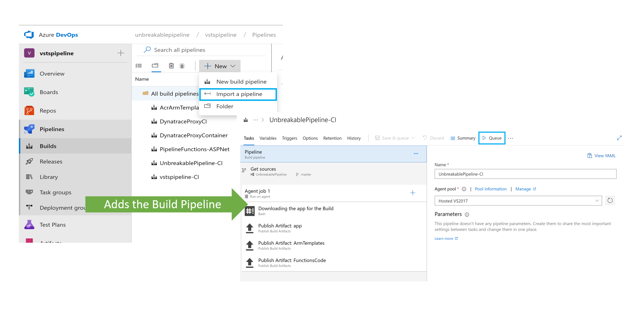Click the plus icon beside vstspipeline
Screen dimensions: 644x313
(121, 53)
